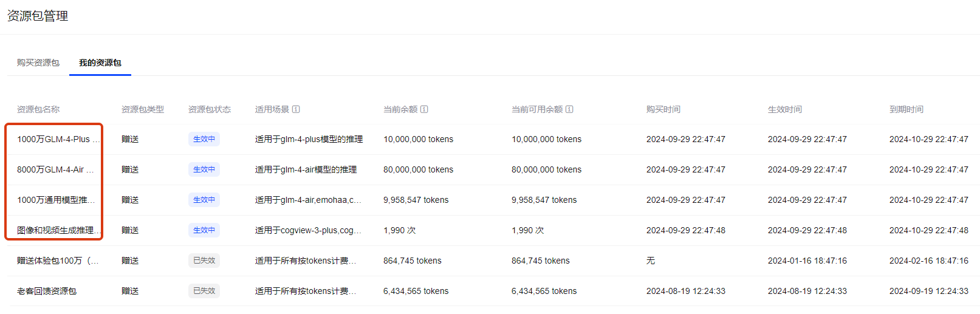Click scenario text in 老客回馈资源包 row
Screen dimensions: 980x314
click(x=306, y=291)
